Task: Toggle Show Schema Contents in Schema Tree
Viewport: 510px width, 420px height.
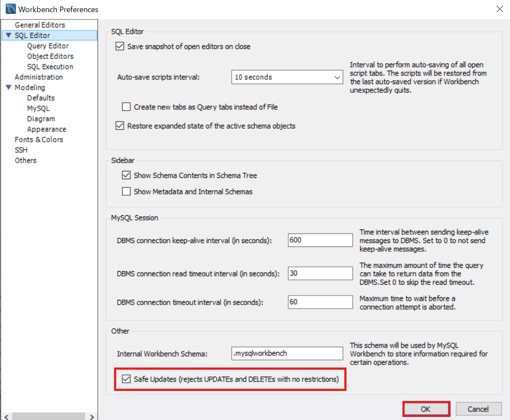Action: pos(126,175)
